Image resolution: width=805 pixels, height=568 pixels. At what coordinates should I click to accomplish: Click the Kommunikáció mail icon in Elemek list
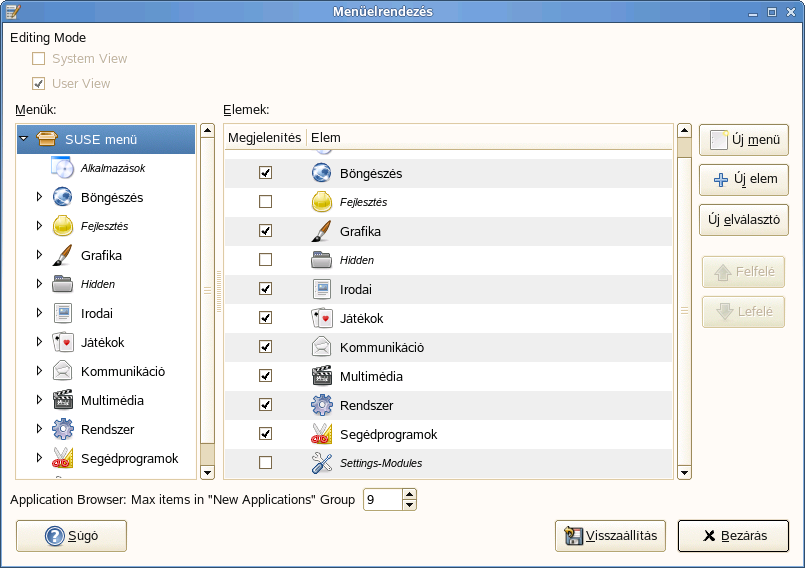tap(321, 347)
